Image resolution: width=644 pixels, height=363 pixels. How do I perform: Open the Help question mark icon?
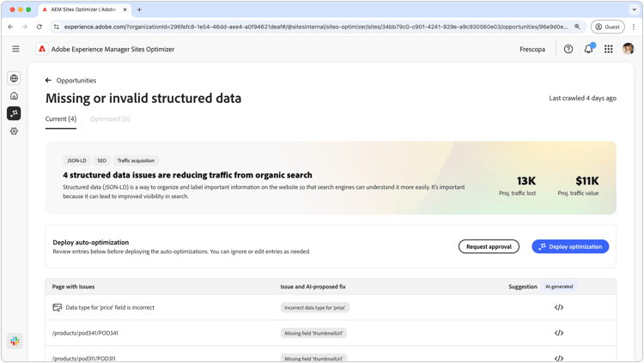click(568, 49)
